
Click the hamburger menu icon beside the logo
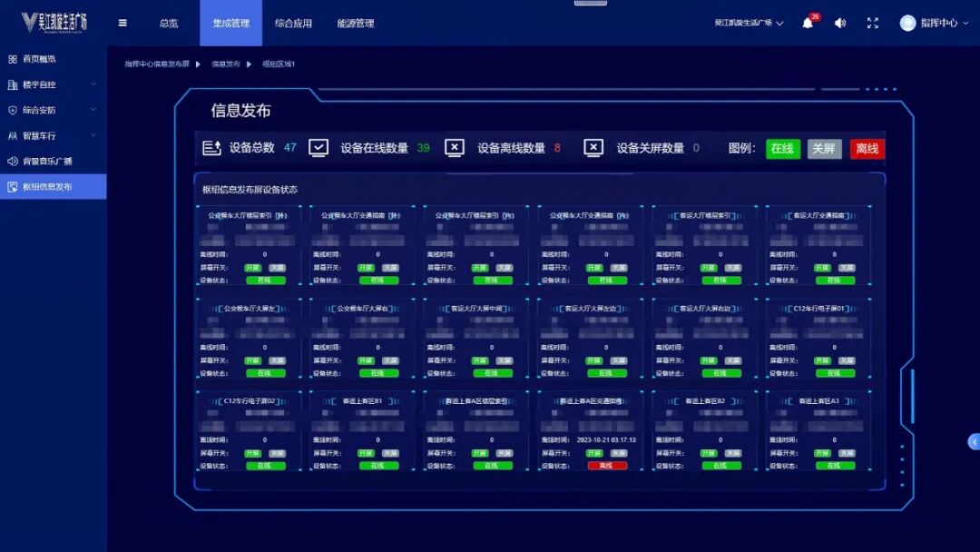(x=122, y=23)
